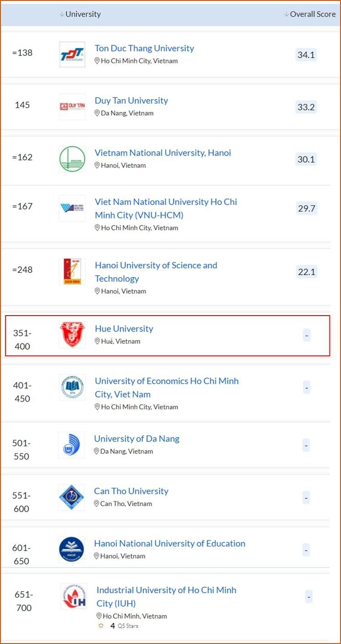The height and width of the screenshot is (644, 341).
Task: Click Duy Tan's 33.2 overall score badge
Action: tap(306, 107)
